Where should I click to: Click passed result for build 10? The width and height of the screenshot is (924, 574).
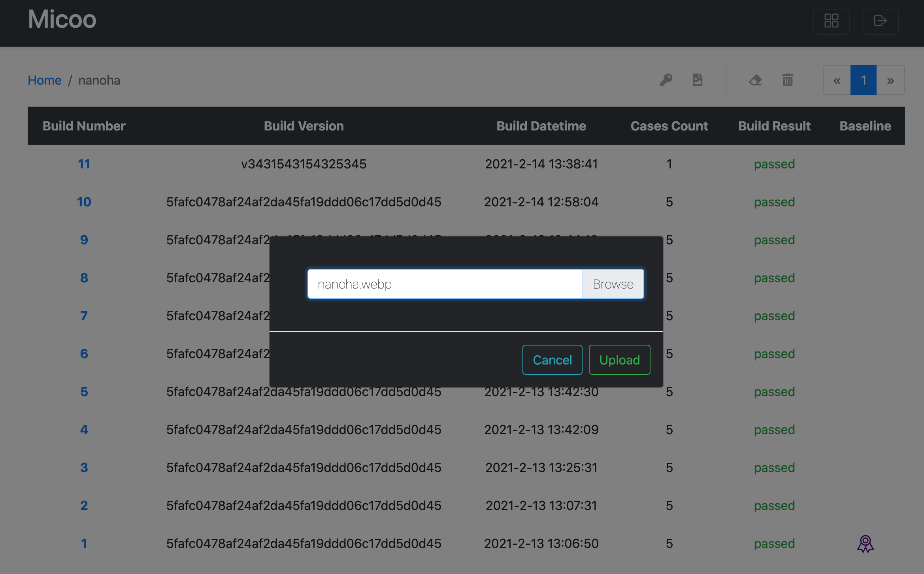click(774, 202)
